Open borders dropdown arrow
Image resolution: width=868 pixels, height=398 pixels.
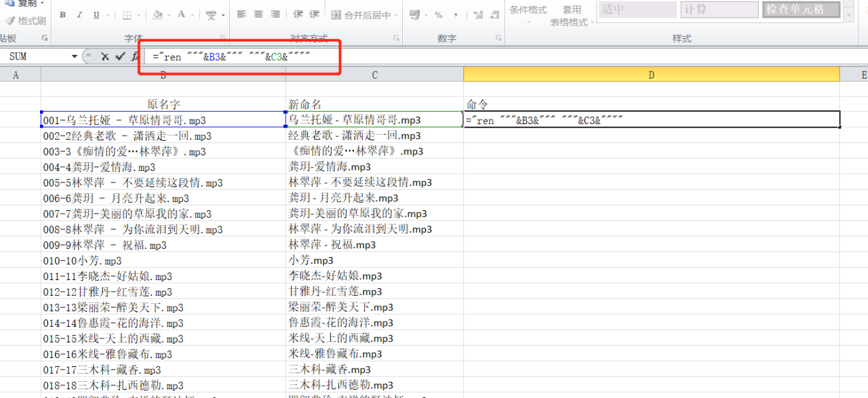click(140, 15)
